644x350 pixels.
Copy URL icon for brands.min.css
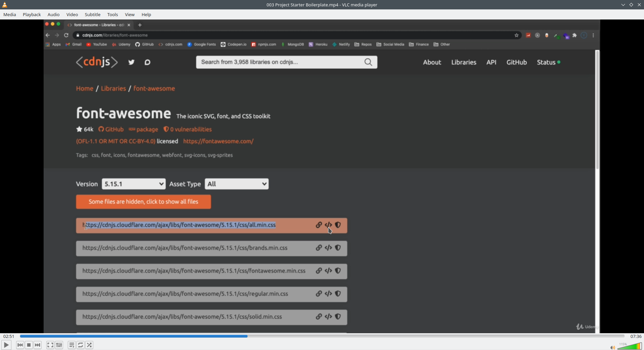pyautogui.click(x=319, y=248)
